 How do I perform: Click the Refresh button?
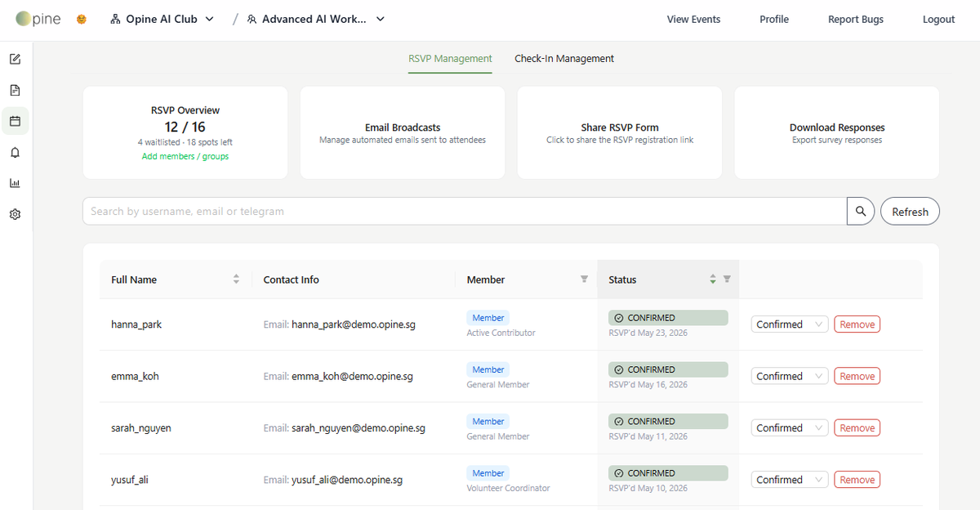910,211
